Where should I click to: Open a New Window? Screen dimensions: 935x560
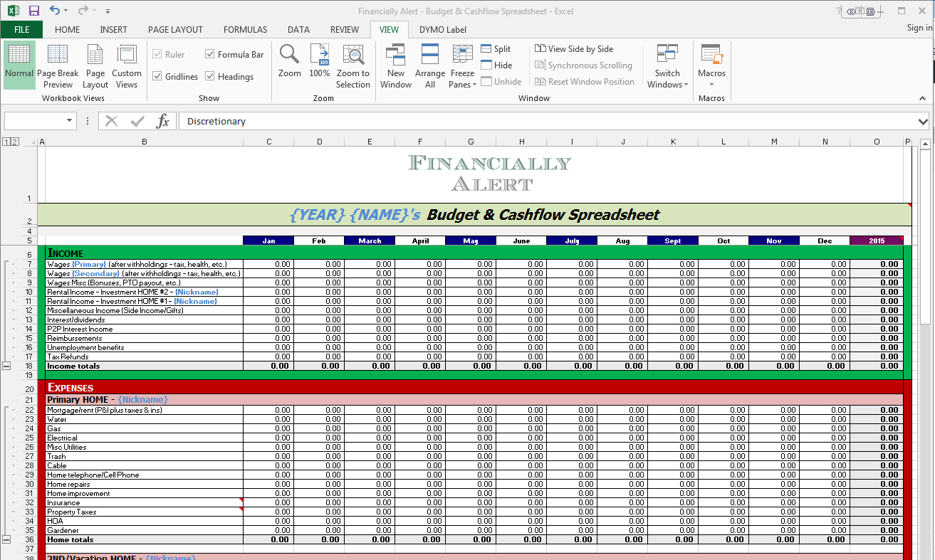(x=396, y=65)
